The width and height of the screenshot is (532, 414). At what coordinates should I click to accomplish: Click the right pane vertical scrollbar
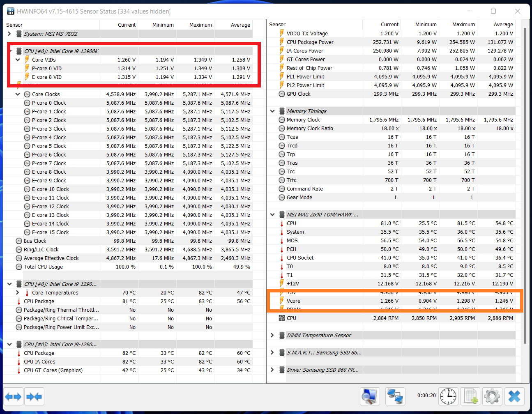click(525, 186)
